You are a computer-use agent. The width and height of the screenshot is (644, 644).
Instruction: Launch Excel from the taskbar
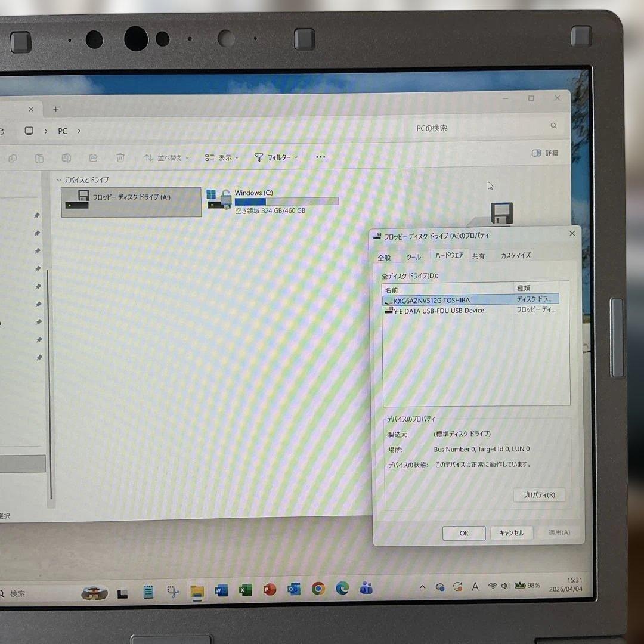click(246, 590)
